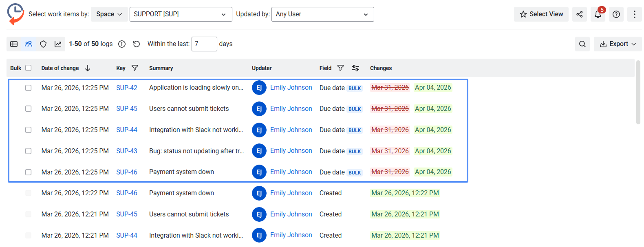Image resolution: width=644 pixels, height=247 pixels.
Task: Open the help question mark icon
Action: 616,14
